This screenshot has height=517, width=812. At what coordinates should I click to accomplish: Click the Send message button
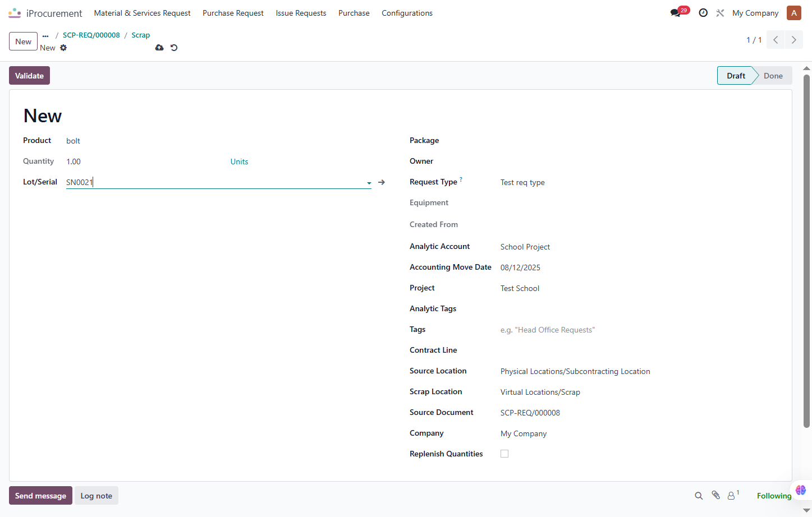(40, 496)
